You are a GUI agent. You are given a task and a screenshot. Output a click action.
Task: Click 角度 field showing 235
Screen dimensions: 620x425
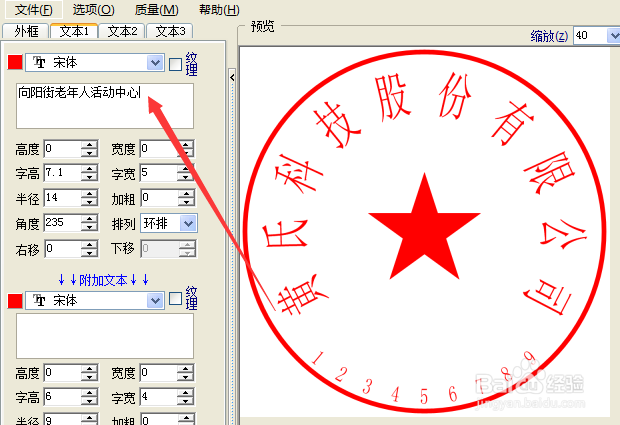click(63, 223)
